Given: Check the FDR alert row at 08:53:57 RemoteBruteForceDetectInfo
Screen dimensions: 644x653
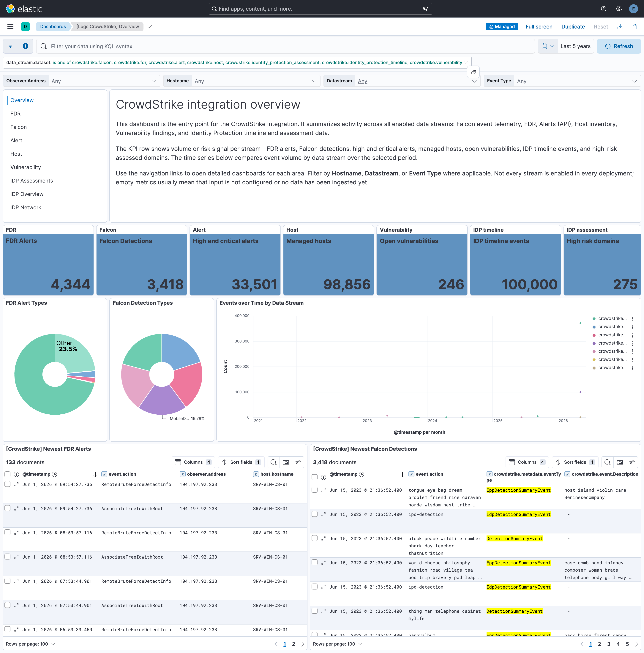Looking at the screenshot, I should tap(7, 532).
